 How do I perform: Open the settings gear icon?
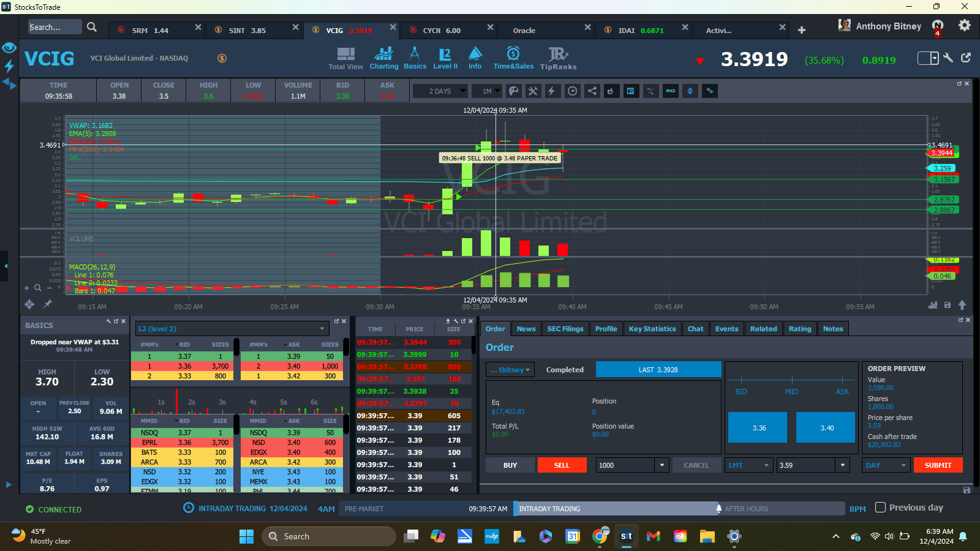click(964, 26)
